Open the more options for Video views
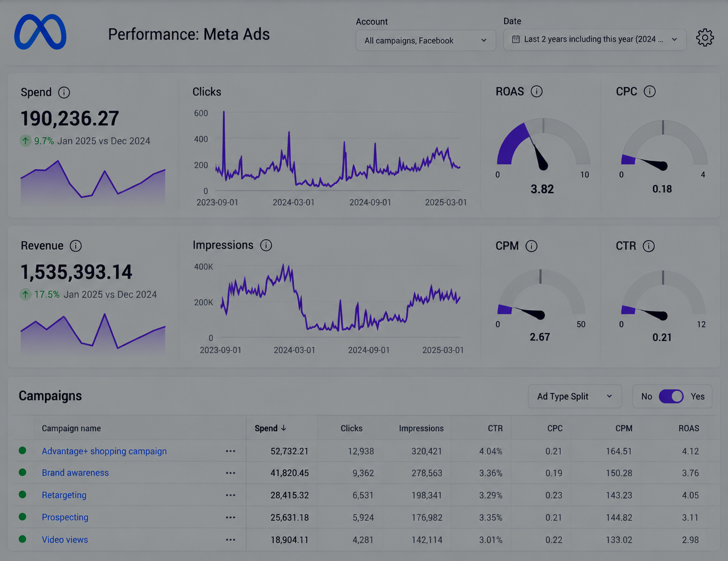Screen dimensions: 728x561 [x=230, y=540]
